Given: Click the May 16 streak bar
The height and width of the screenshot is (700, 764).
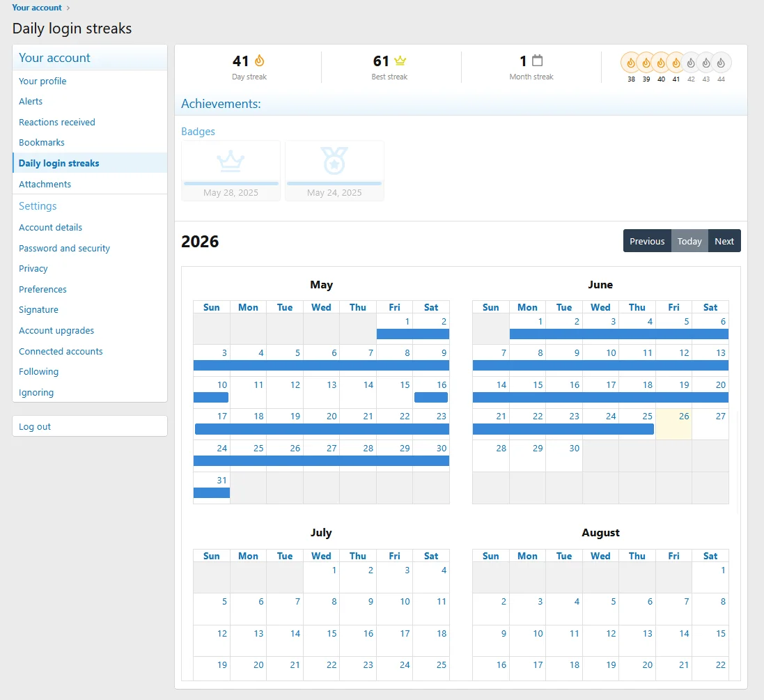Looking at the screenshot, I should coord(430,397).
